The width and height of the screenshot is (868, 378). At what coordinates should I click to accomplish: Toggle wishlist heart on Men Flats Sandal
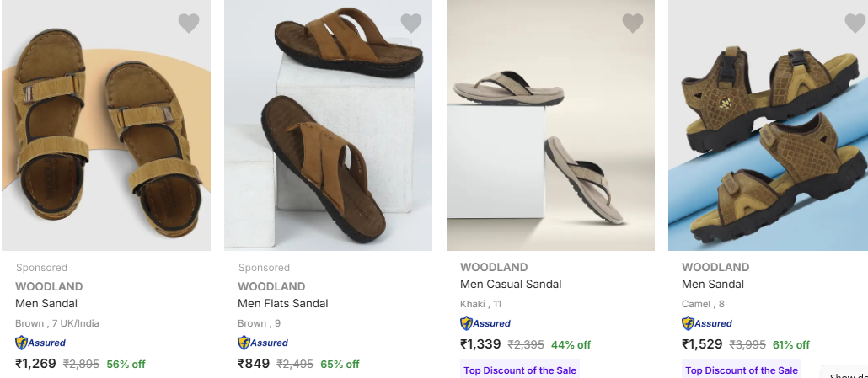[x=411, y=24]
